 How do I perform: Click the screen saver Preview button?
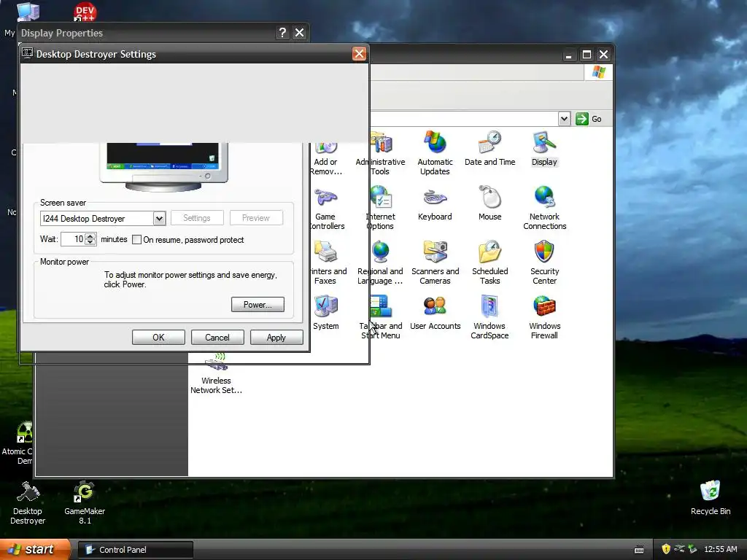[x=256, y=218]
